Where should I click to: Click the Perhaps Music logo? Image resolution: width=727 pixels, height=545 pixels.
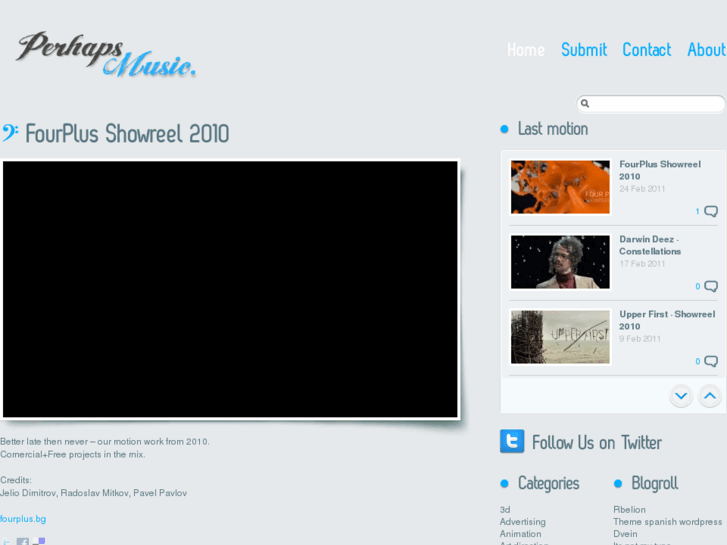(106, 54)
